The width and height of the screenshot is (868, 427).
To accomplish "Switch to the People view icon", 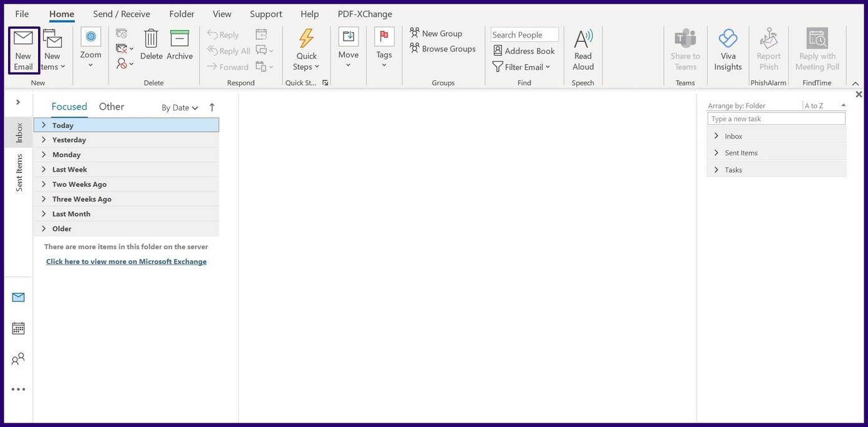I will (x=18, y=359).
